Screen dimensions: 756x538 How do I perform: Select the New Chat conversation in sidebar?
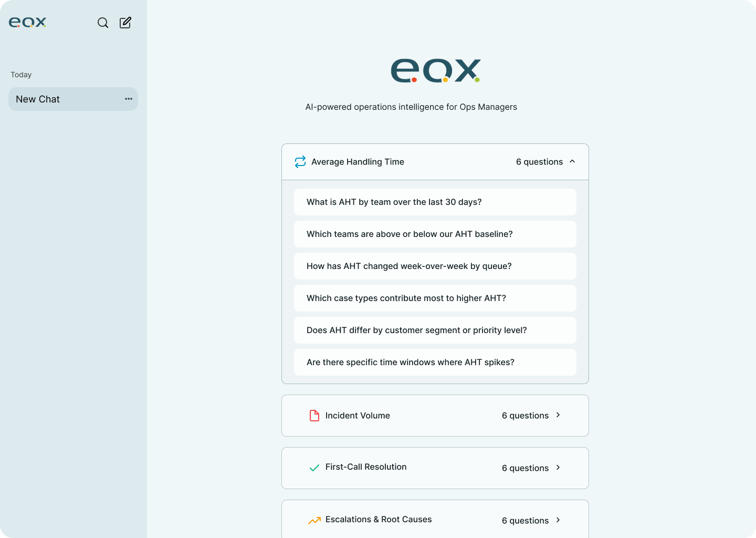click(x=73, y=99)
